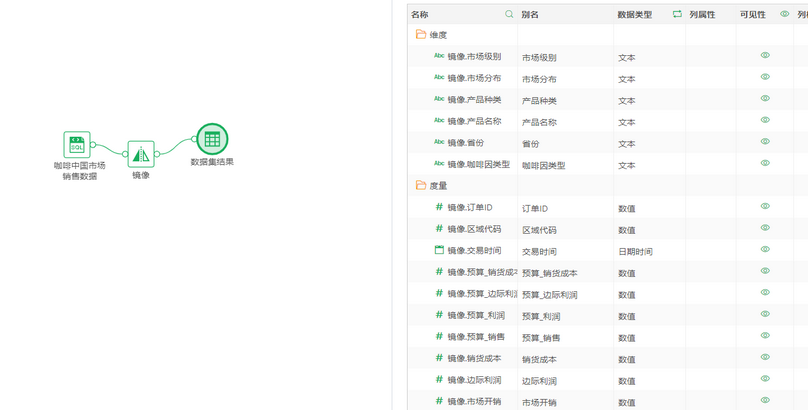The width and height of the screenshot is (808, 410).
Task: Click output port of the 镜像 node
Action: pyautogui.click(x=157, y=153)
